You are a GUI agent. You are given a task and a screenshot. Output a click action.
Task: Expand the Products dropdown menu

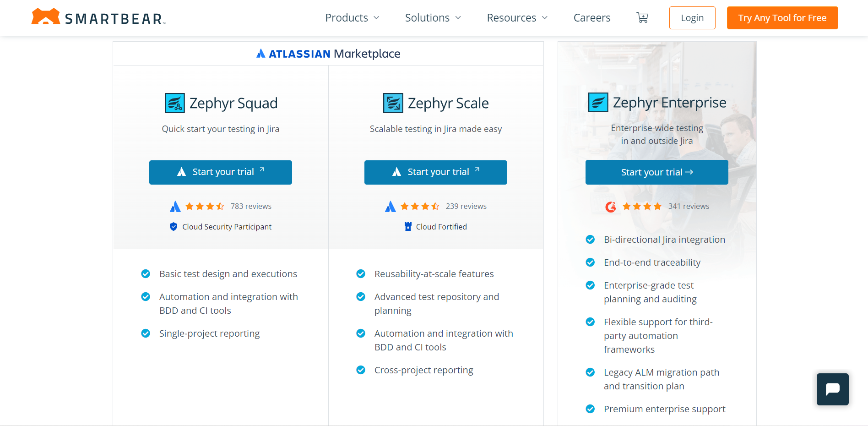click(x=352, y=18)
